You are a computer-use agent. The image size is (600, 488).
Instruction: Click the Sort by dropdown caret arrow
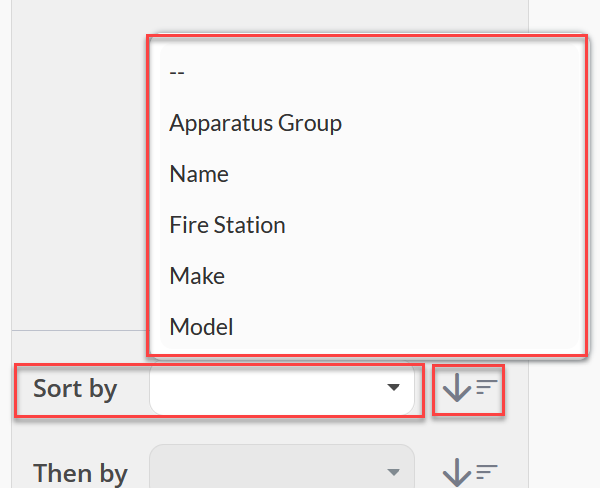(x=393, y=388)
